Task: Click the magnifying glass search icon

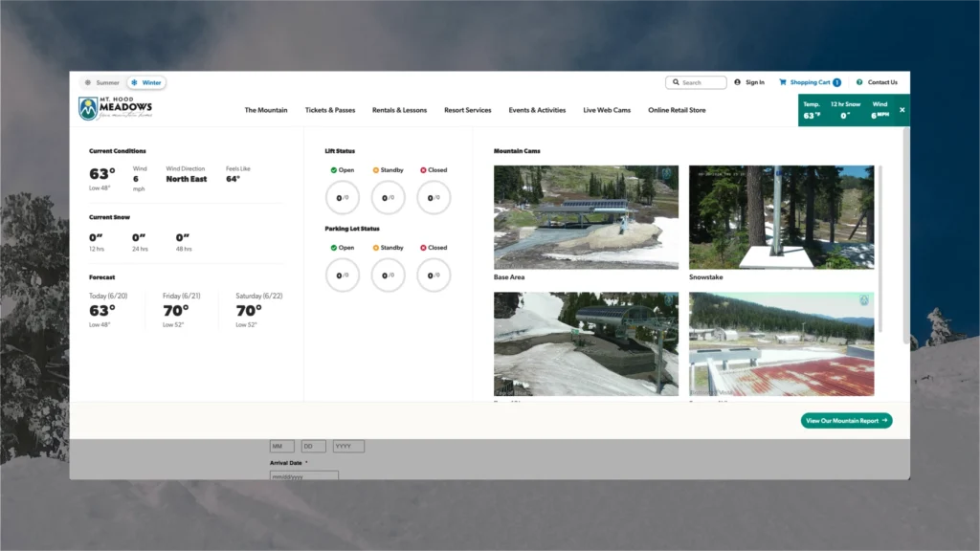Action: (676, 82)
